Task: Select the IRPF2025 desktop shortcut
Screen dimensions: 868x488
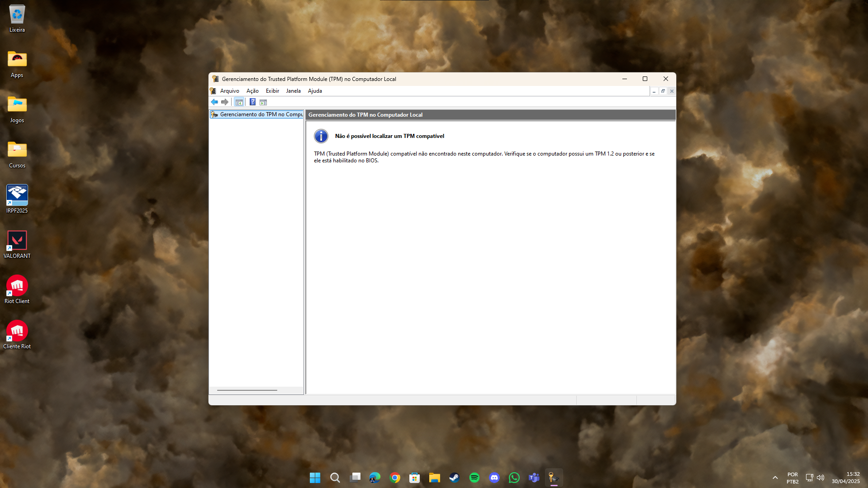Action: tap(17, 199)
